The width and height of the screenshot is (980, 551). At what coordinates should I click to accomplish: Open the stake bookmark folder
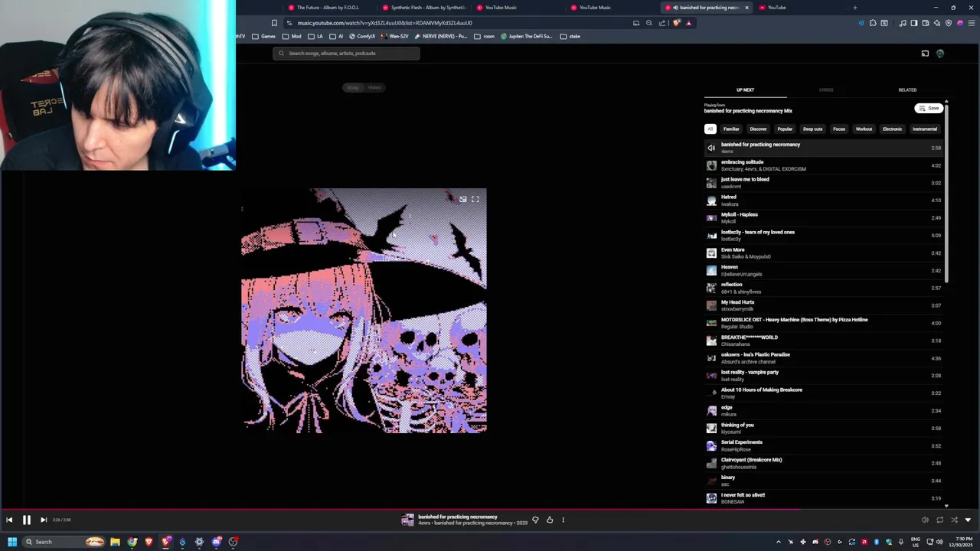[x=570, y=36]
